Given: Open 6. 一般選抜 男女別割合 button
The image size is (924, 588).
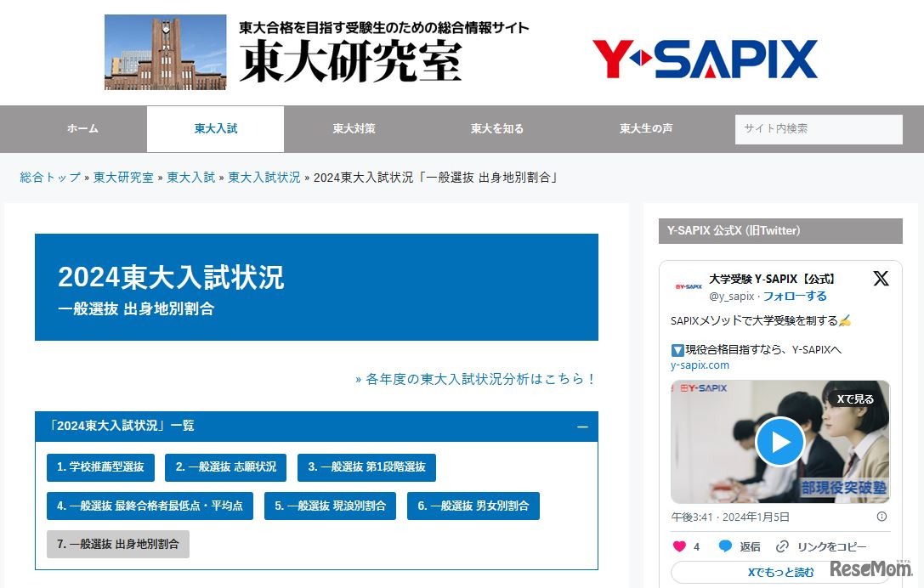Looking at the screenshot, I should [473, 506].
